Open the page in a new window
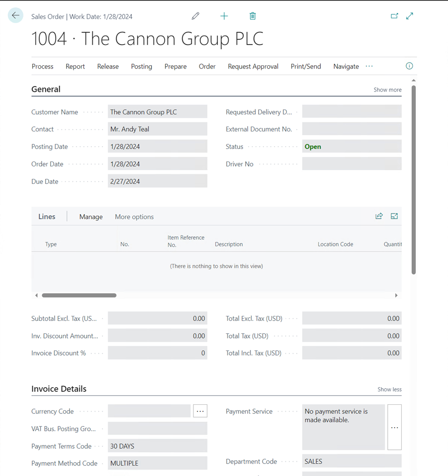Screen dimensions: 448x476 [x=394, y=16]
